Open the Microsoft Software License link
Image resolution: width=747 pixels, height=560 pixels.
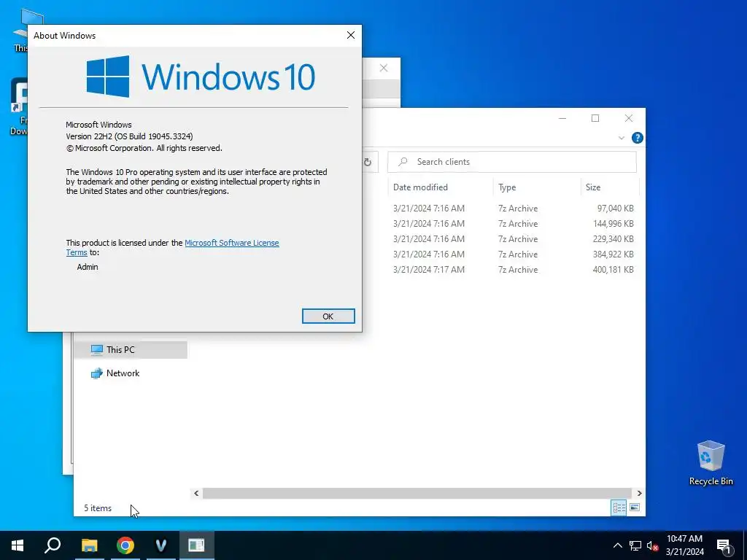click(x=231, y=243)
